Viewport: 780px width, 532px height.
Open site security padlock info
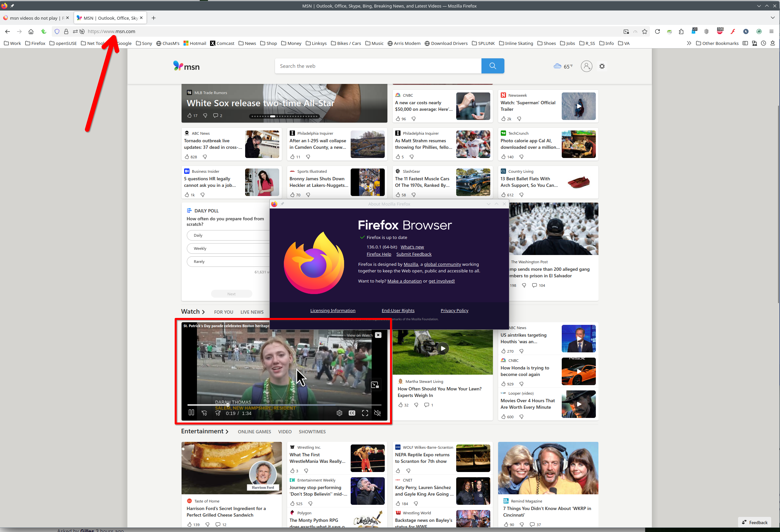(66, 31)
